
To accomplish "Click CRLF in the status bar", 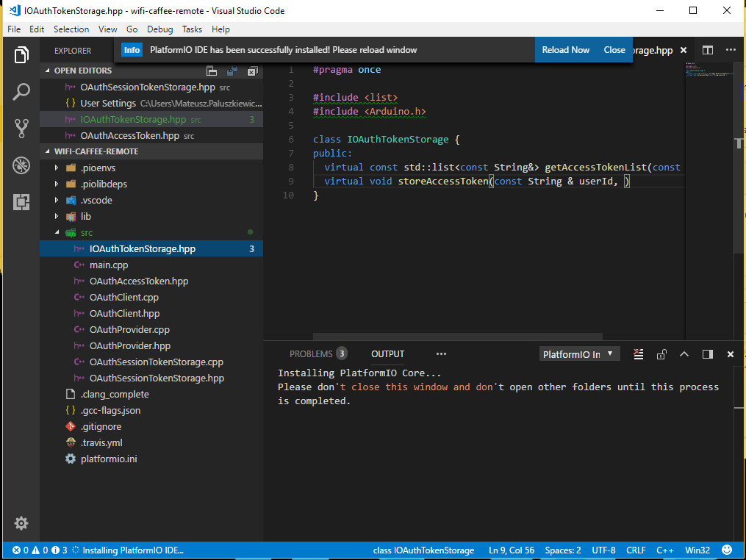I will (636, 549).
